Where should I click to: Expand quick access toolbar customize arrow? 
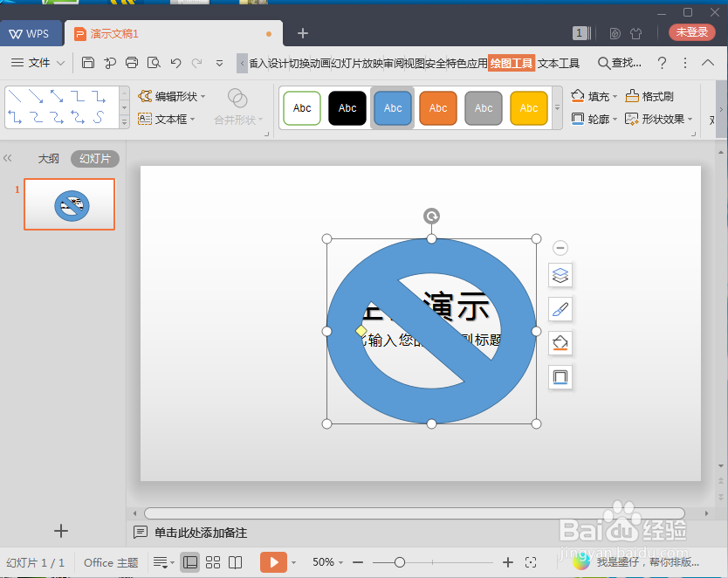pyautogui.click(x=220, y=63)
